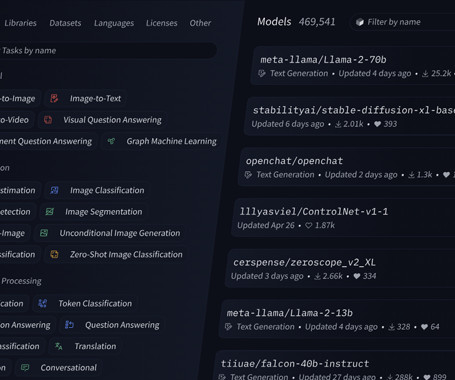The height and width of the screenshot is (380, 455).
Task: Click 'Updated 3 days ago' on zeroscope card
Action: tap(267, 276)
